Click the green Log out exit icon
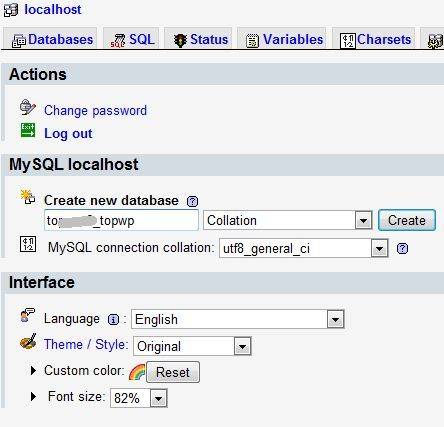The image size is (444, 427). tap(28, 130)
